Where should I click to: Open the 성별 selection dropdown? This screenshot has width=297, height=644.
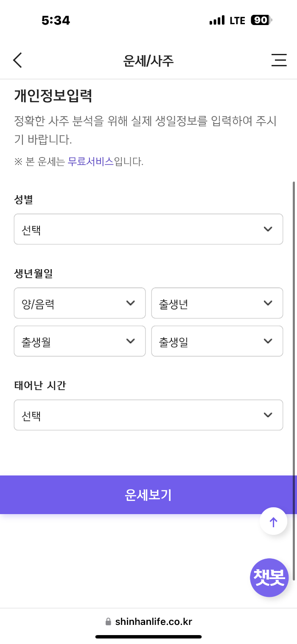coord(148,229)
